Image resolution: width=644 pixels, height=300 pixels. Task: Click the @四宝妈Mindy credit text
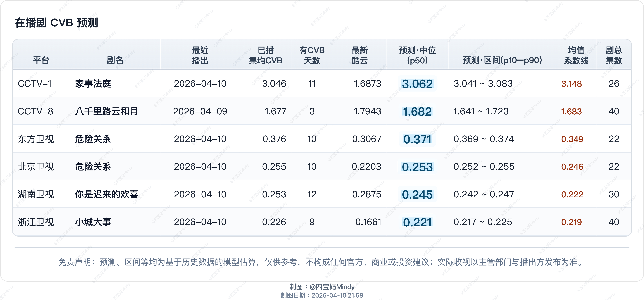332,287
